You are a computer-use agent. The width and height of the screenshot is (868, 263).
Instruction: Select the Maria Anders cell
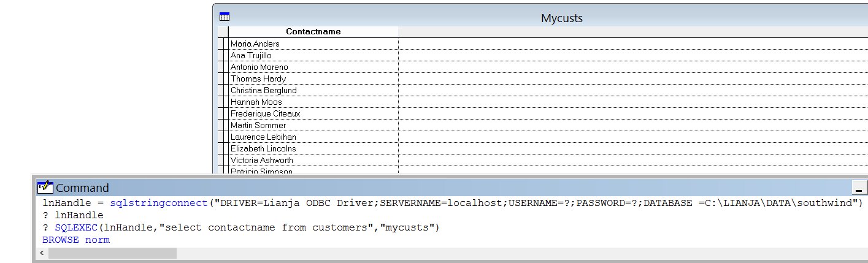(x=313, y=44)
